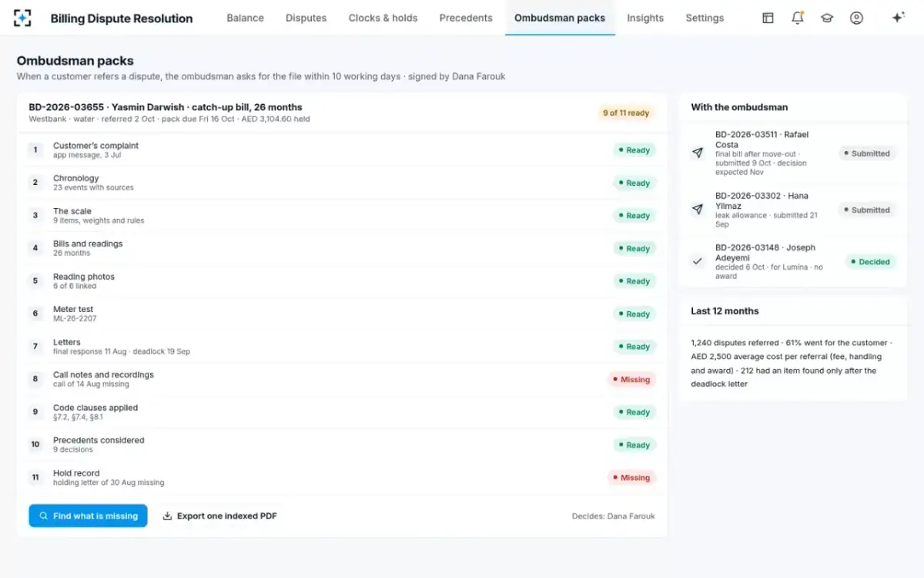Viewport: 924px width, 578px height.
Task: Open Meter test item
Action: click(x=342, y=314)
